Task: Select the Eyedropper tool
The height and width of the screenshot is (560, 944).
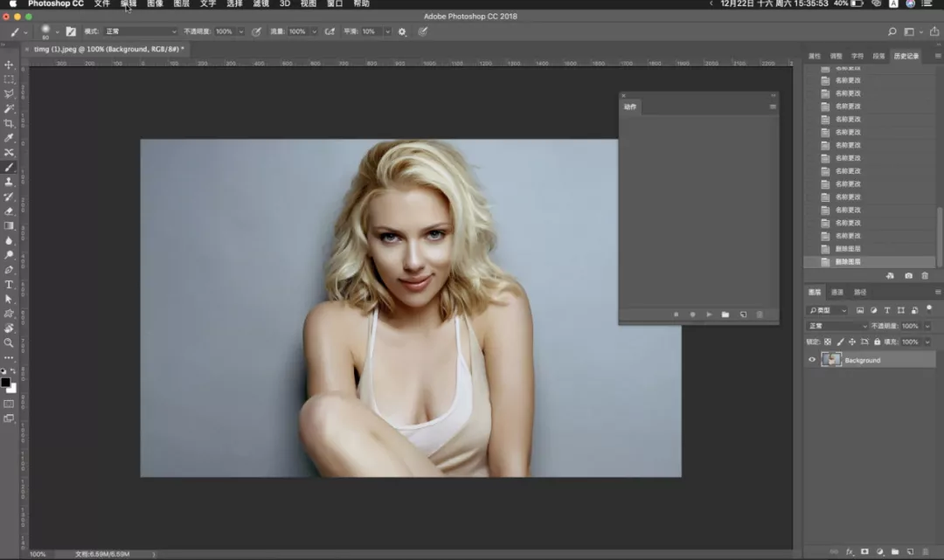Action: pos(9,138)
